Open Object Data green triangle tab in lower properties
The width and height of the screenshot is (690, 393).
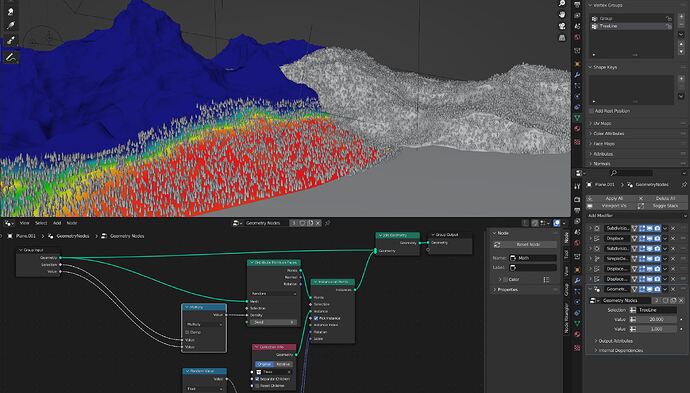point(577,323)
